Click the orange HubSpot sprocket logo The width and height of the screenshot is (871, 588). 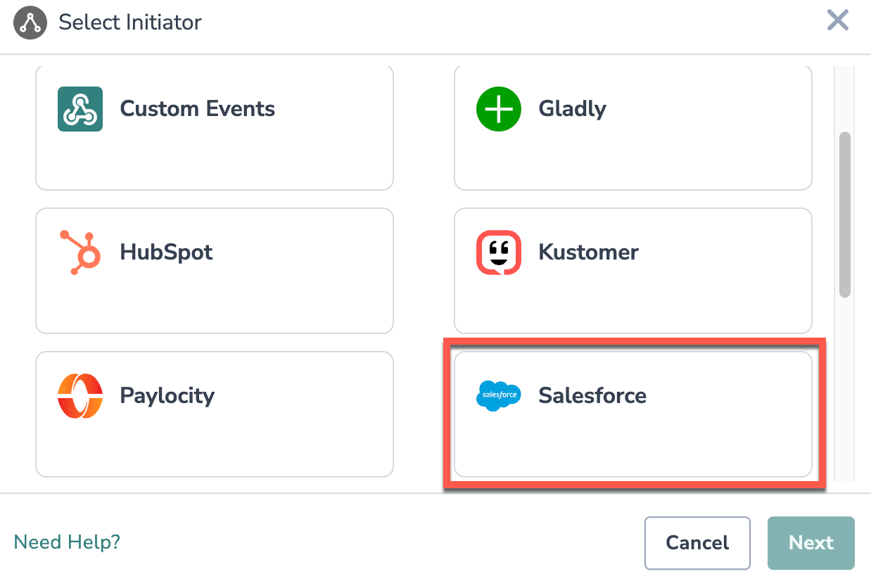coord(80,252)
